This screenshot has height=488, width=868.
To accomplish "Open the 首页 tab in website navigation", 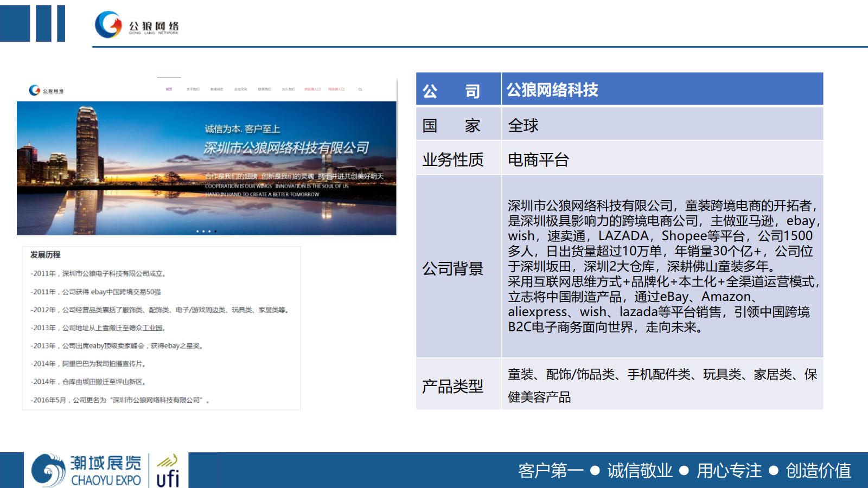I will click(169, 89).
